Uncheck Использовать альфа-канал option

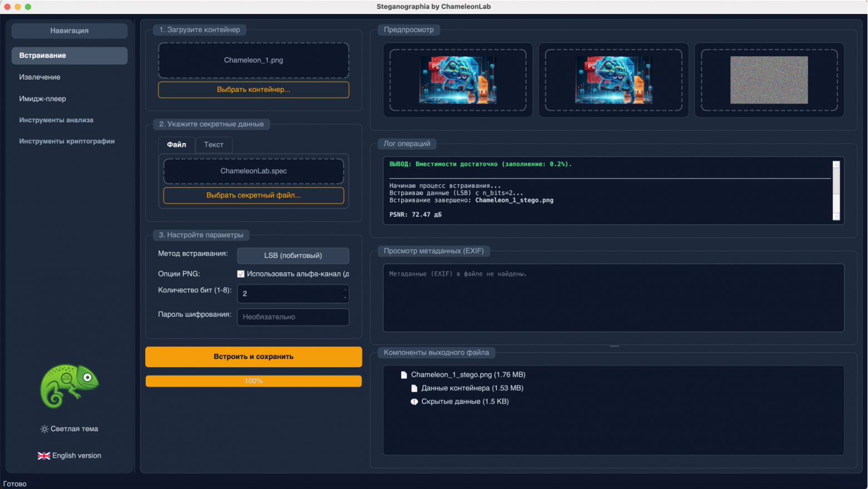tap(240, 273)
